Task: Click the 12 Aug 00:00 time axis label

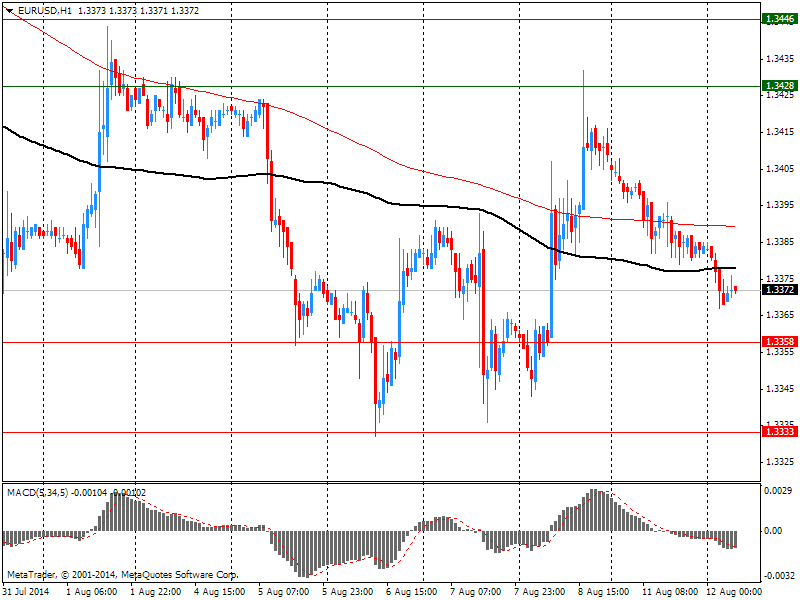Action: [x=734, y=592]
